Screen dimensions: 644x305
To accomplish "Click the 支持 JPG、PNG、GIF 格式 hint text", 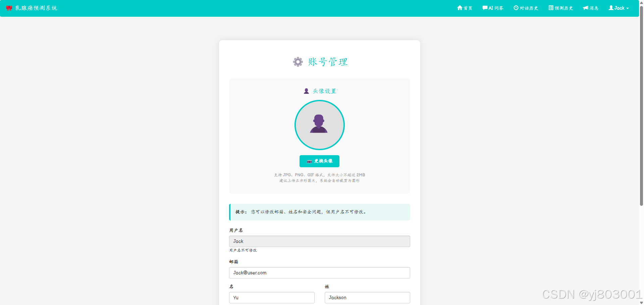I will click(x=319, y=175).
